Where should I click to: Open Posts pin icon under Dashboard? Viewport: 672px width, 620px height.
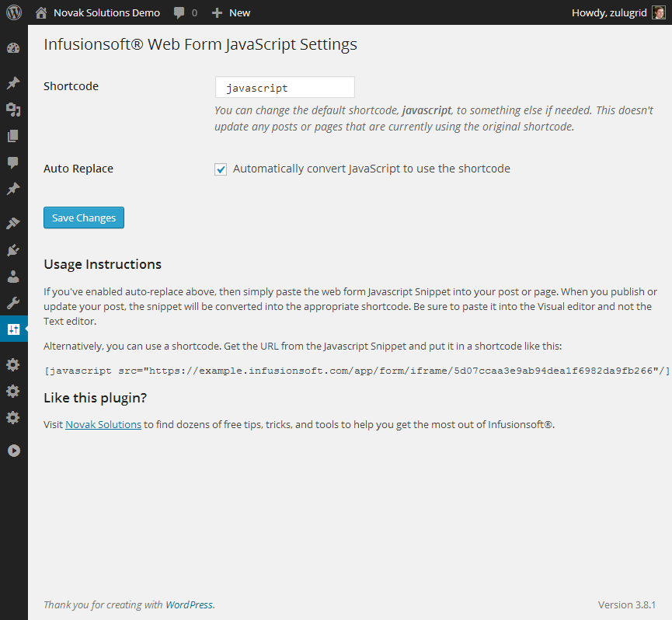[x=13, y=82]
